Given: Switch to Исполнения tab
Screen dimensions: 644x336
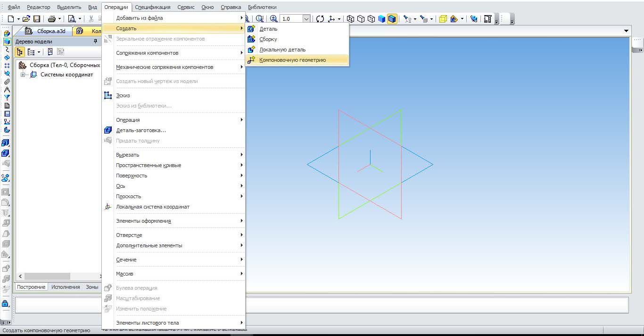Looking at the screenshot, I should click(66, 287).
